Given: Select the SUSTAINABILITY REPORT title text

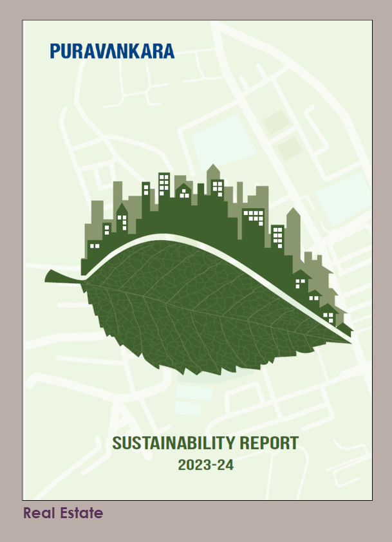Looking at the screenshot, I should point(205,443).
